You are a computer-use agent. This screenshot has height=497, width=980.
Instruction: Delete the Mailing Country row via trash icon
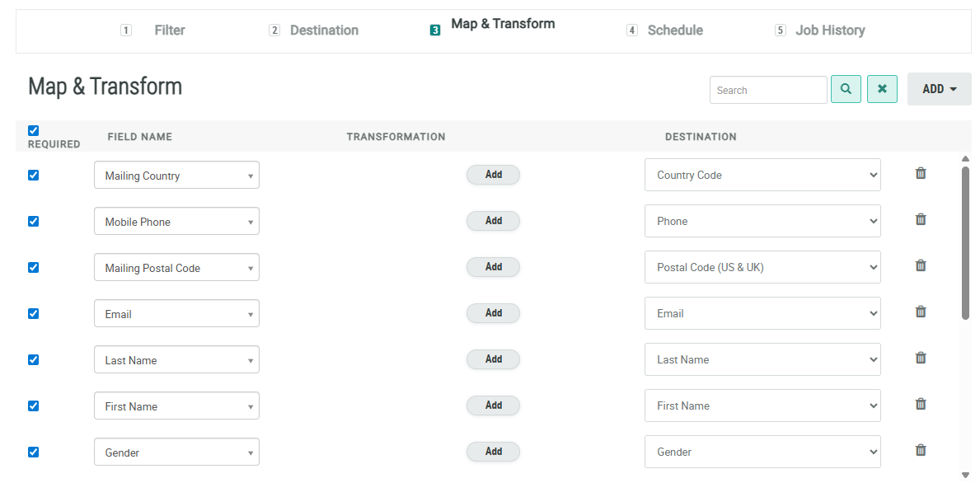(921, 173)
